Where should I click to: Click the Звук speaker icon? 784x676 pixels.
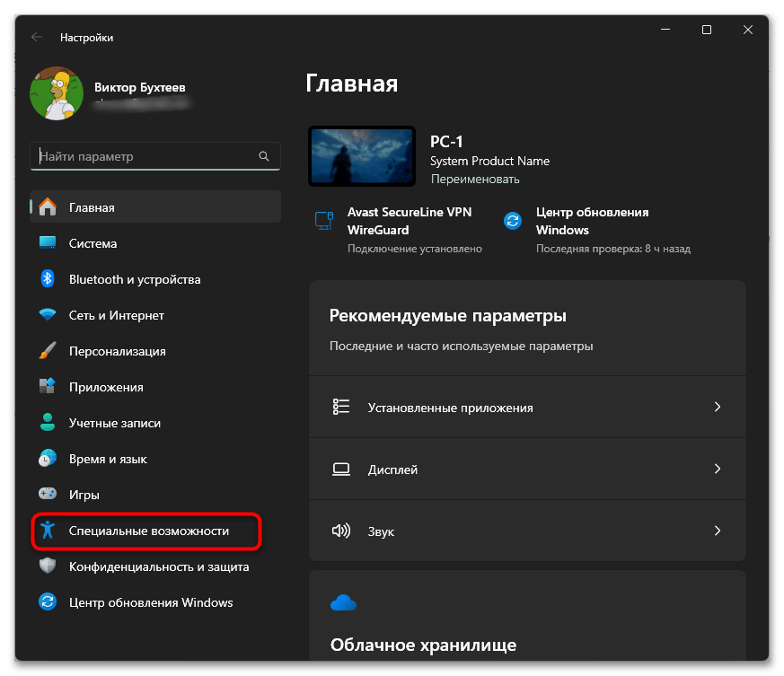[x=341, y=531]
